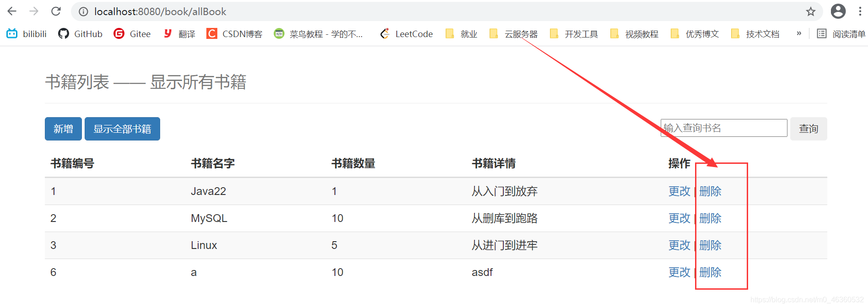Reload the page with the refresh icon
The width and height of the screenshot is (868, 308).
(56, 11)
